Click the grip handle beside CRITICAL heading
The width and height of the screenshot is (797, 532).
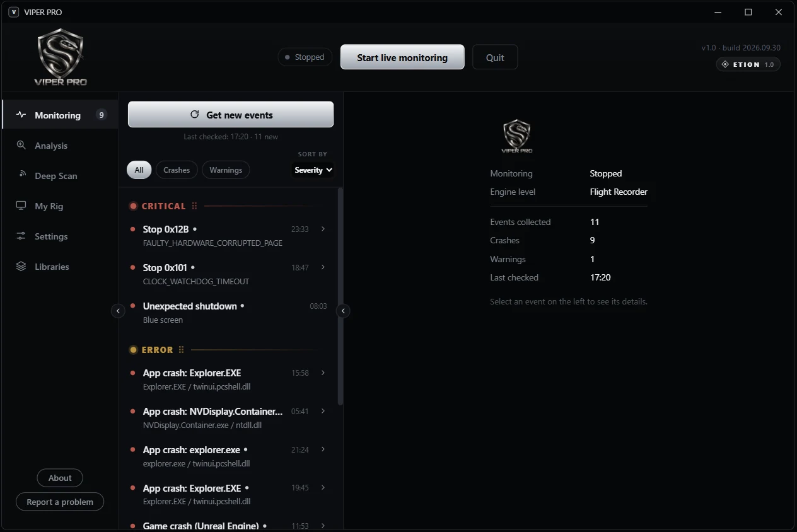(194, 206)
